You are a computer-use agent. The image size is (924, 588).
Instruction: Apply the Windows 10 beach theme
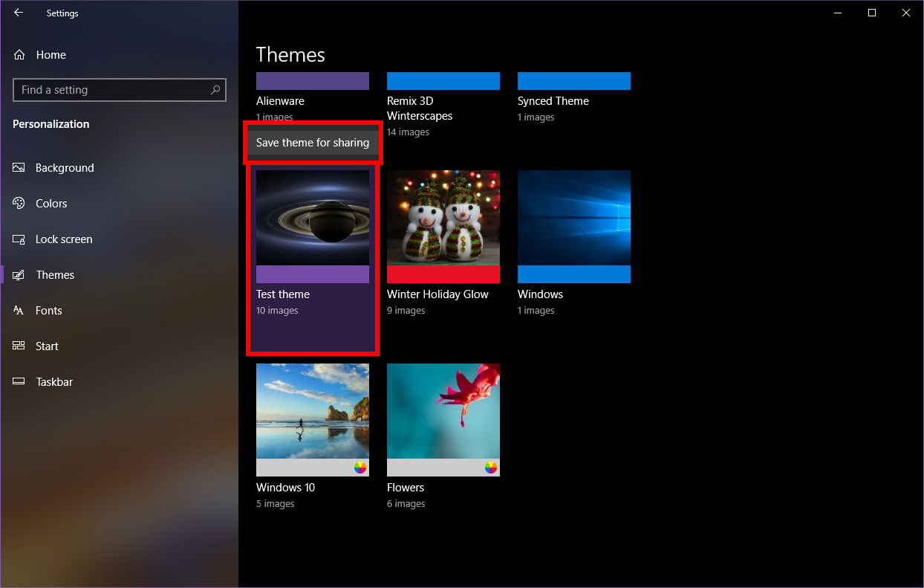point(313,411)
